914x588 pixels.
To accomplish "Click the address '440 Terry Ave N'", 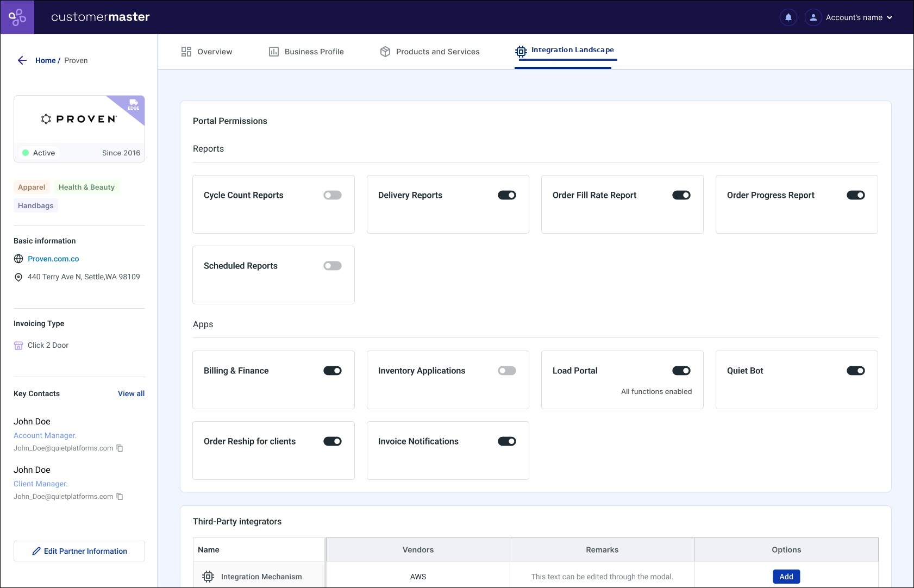I will [84, 277].
